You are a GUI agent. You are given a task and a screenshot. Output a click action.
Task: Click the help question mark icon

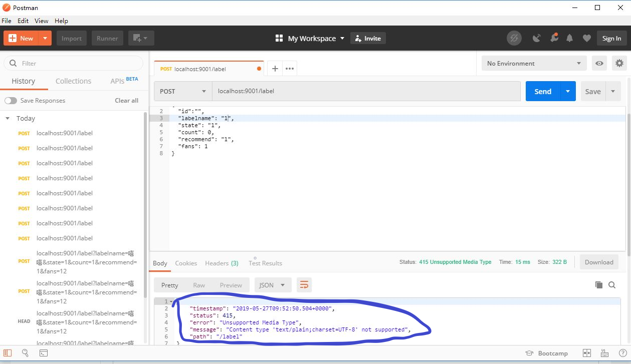[x=622, y=353]
